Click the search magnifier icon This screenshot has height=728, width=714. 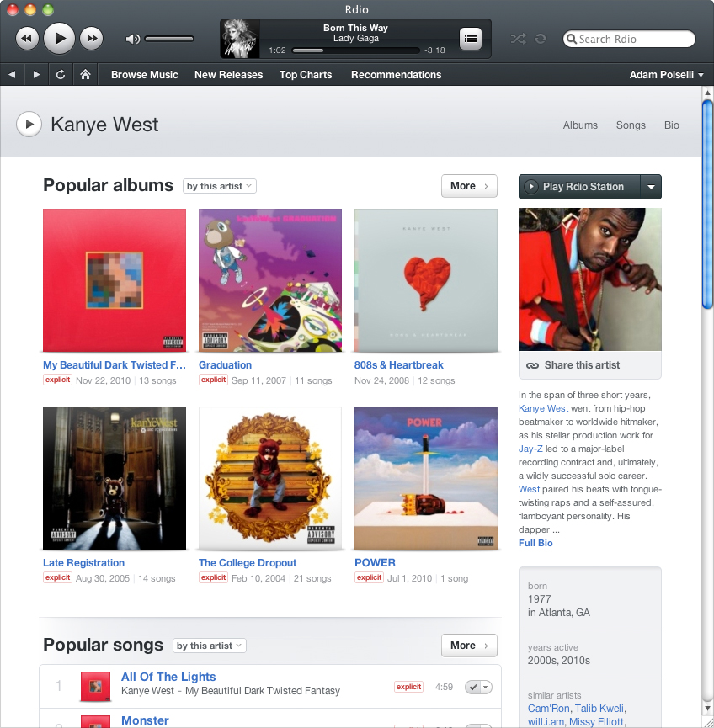(x=572, y=39)
